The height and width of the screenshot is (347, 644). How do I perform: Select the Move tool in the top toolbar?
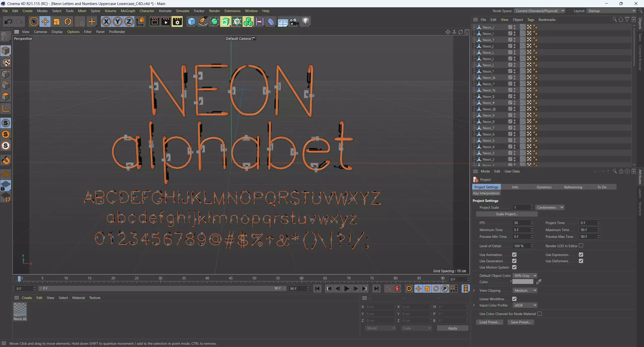click(45, 22)
